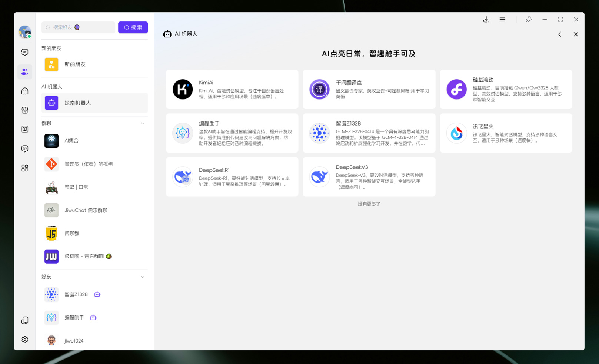Open the chat messages sidebar icon

click(25, 52)
